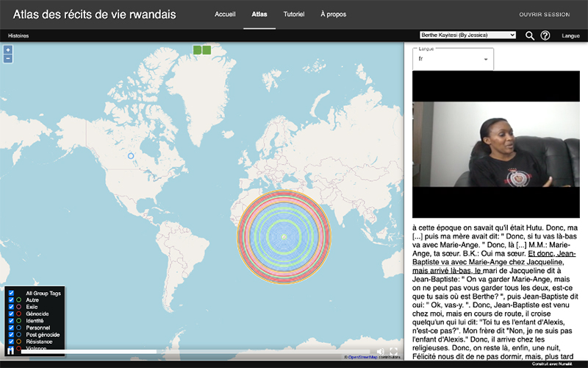Viewport: 588px width, 368px height.
Task: Click the 'Autre' legend label
Action: 32,300
